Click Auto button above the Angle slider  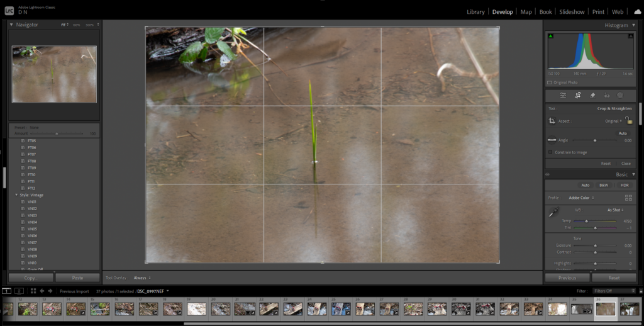tap(623, 133)
